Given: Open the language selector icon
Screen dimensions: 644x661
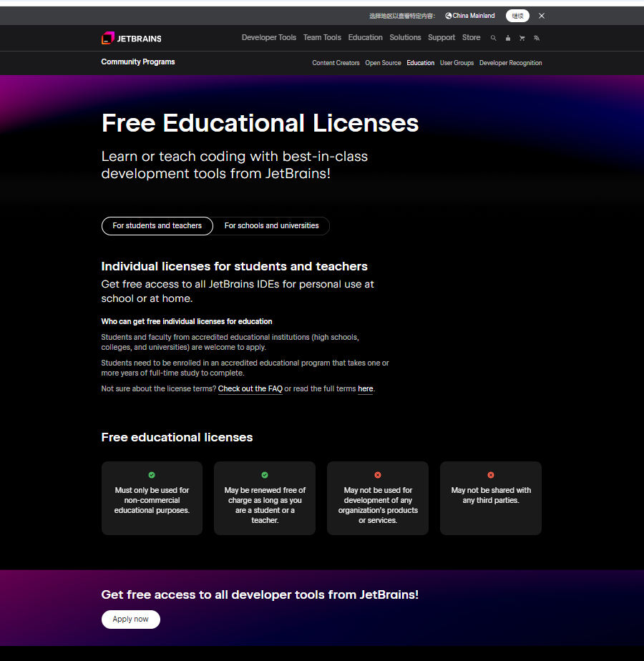Looking at the screenshot, I should click(x=537, y=38).
